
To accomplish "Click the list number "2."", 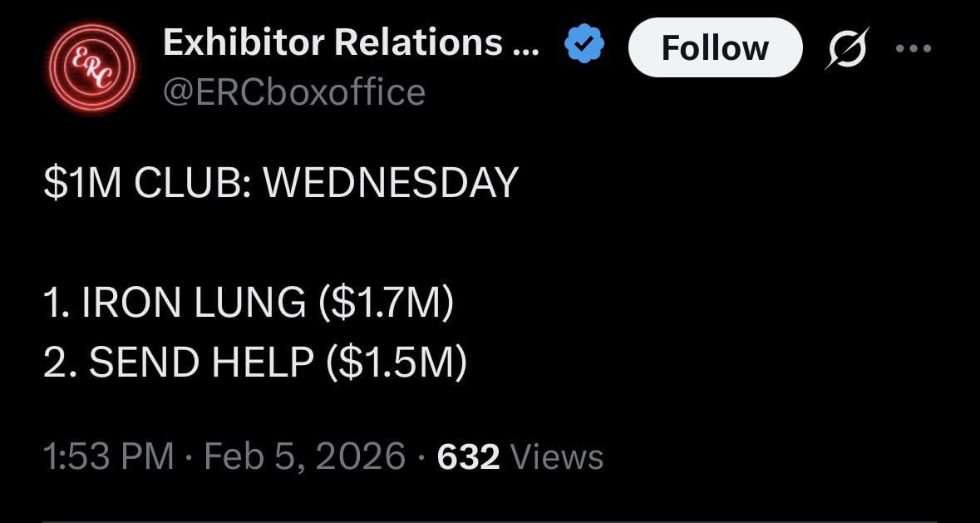I will pyautogui.click(x=60, y=362).
